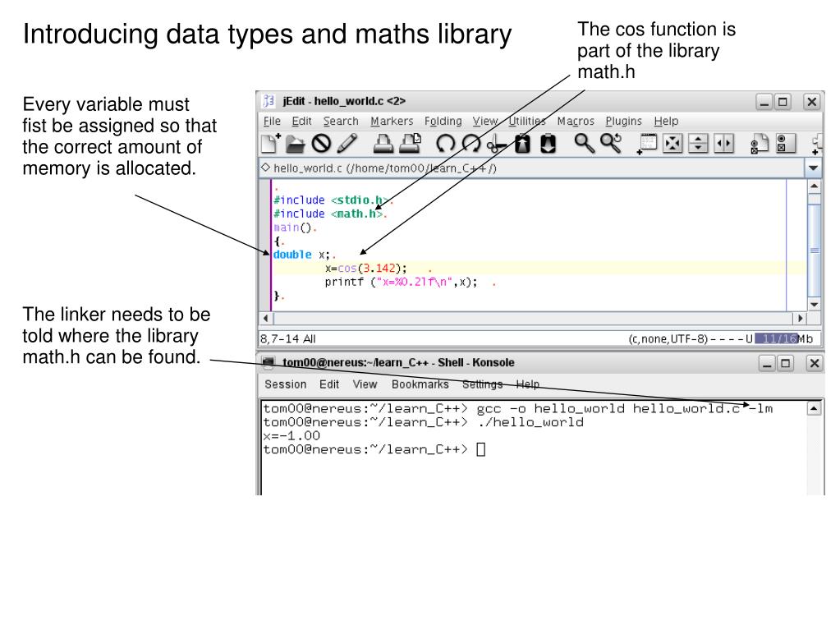Click the Find magnifier icon in jEdit toolbar
The image size is (840, 630).
coord(584,144)
